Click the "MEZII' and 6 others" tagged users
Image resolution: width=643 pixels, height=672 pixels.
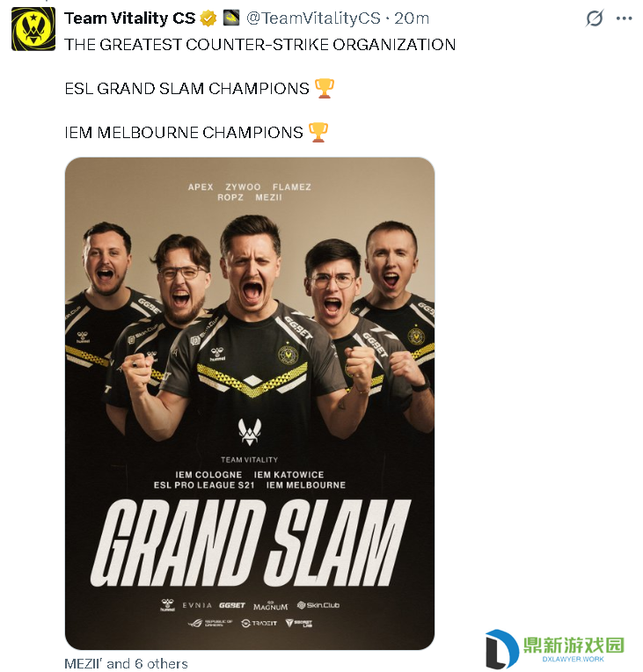click(x=126, y=663)
